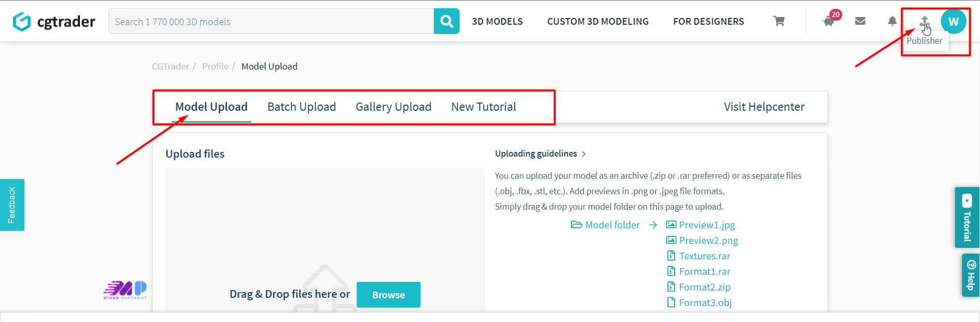This screenshot has width=980, height=322.
Task: Click the Publisher upload arrow icon
Action: (x=924, y=21)
